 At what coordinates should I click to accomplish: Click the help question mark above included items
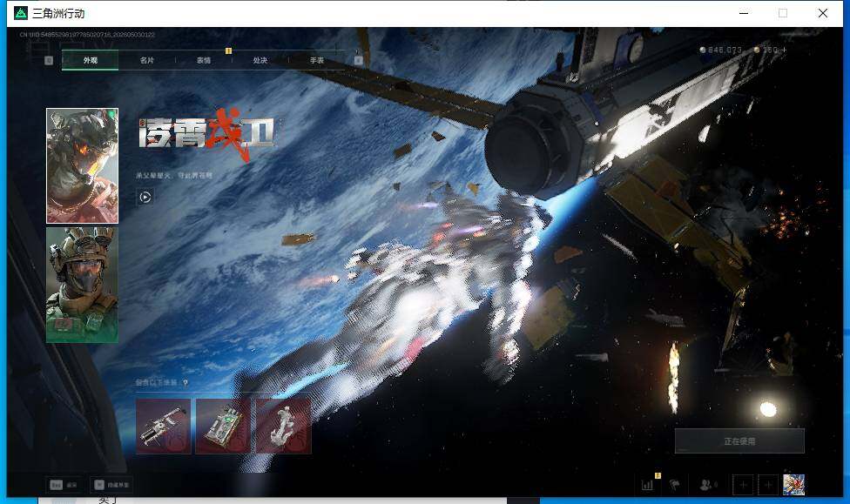pos(186,383)
